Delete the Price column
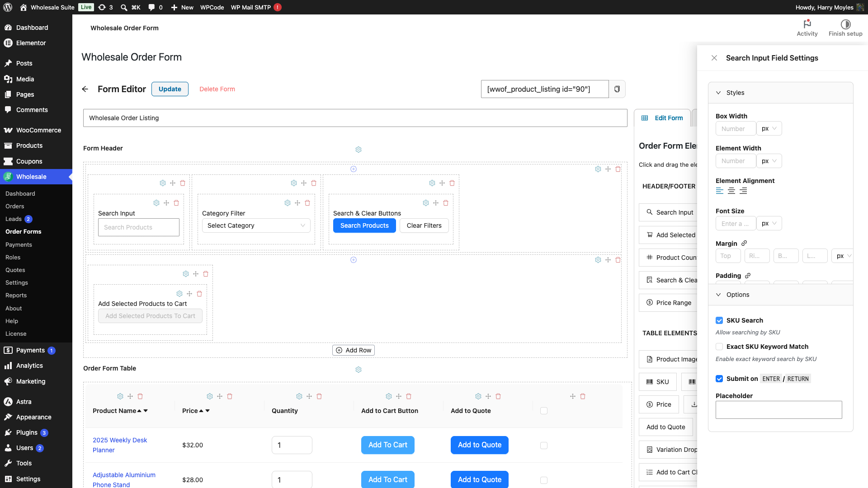The height and width of the screenshot is (488, 868). pyautogui.click(x=230, y=396)
